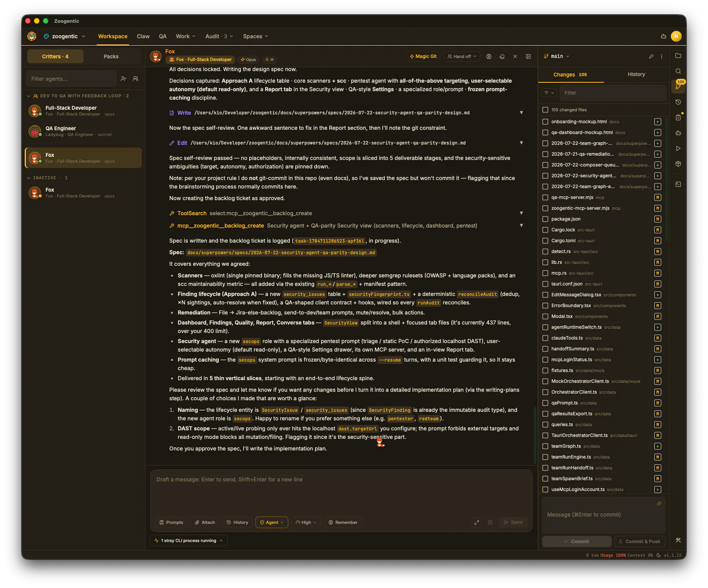This screenshot has height=588, width=708.
Task: Open the High effort dropdown
Action: click(x=306, y=522)
